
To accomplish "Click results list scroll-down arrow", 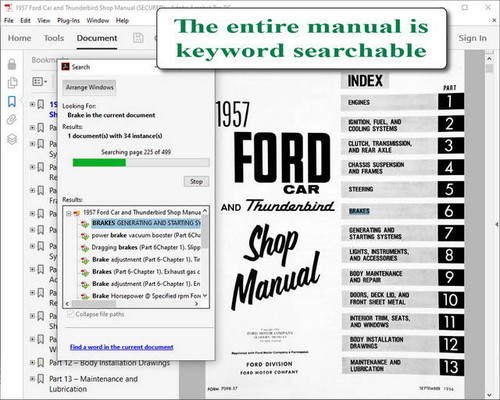I will [x=205, y=295].
